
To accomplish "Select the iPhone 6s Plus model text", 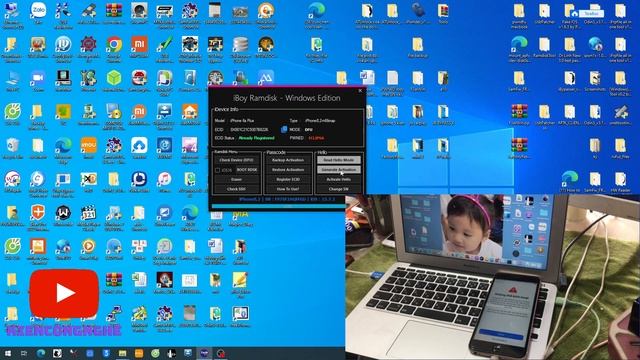I will 242,121.
